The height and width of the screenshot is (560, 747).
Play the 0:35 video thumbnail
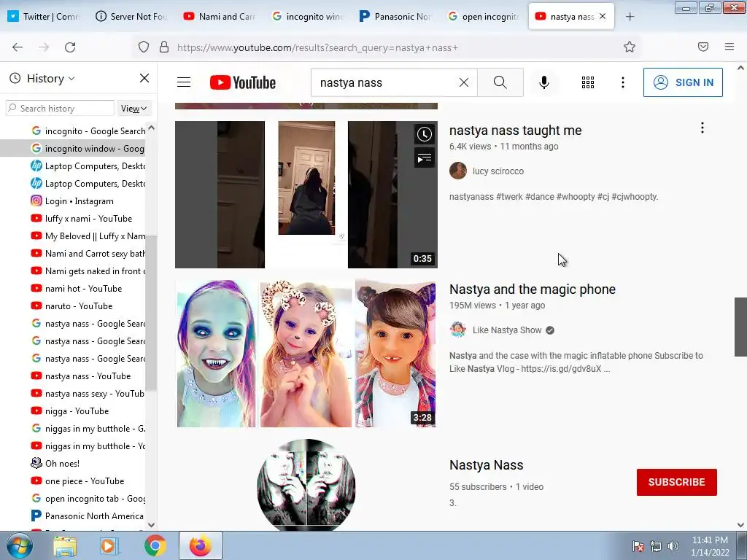[306, 194]
